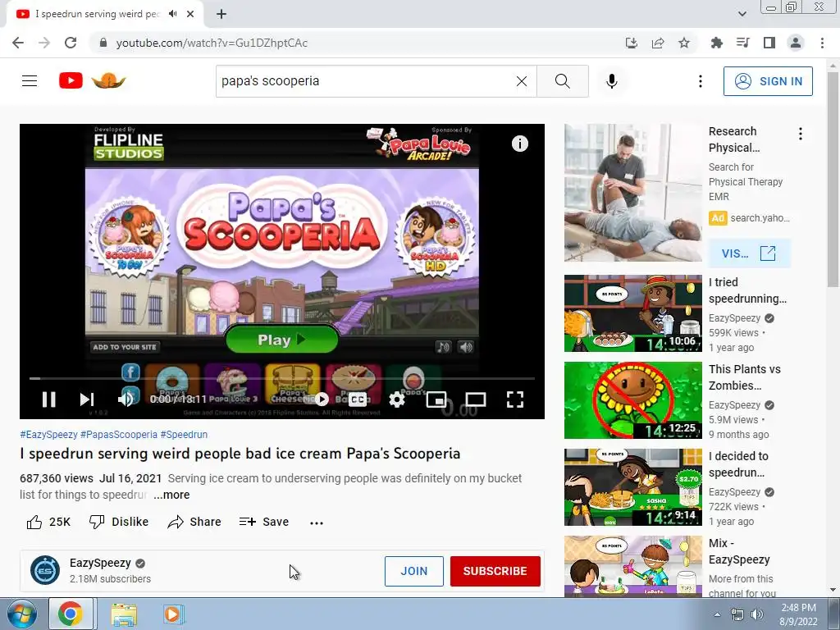The height and width of the screenshot is (630, 840).
Task: Pause the video playback
Action: [x=48, y=399]
